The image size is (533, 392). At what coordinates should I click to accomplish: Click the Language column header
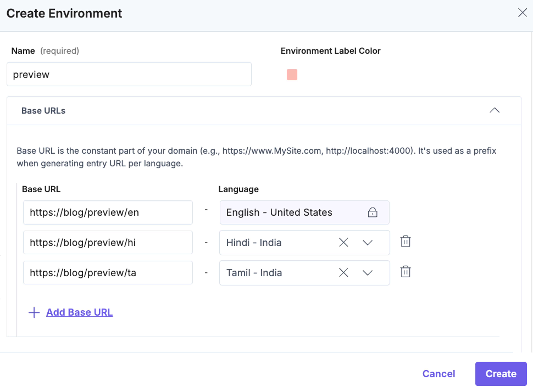pyautogui.click(x=238, y=189)
